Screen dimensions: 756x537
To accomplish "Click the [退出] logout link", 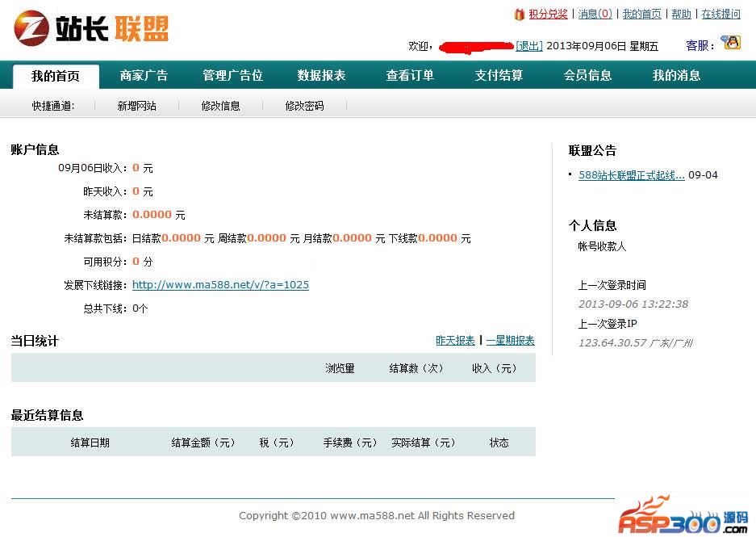I will [529, 46].
